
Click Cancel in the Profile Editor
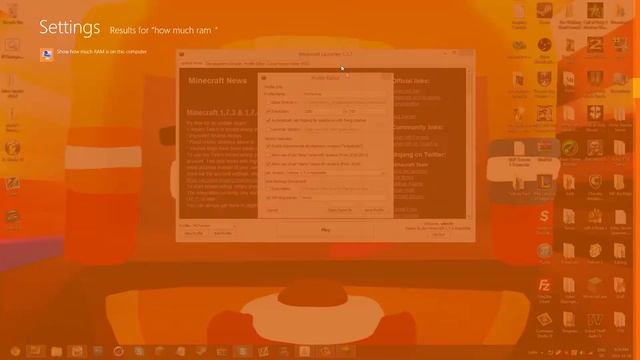272,210
